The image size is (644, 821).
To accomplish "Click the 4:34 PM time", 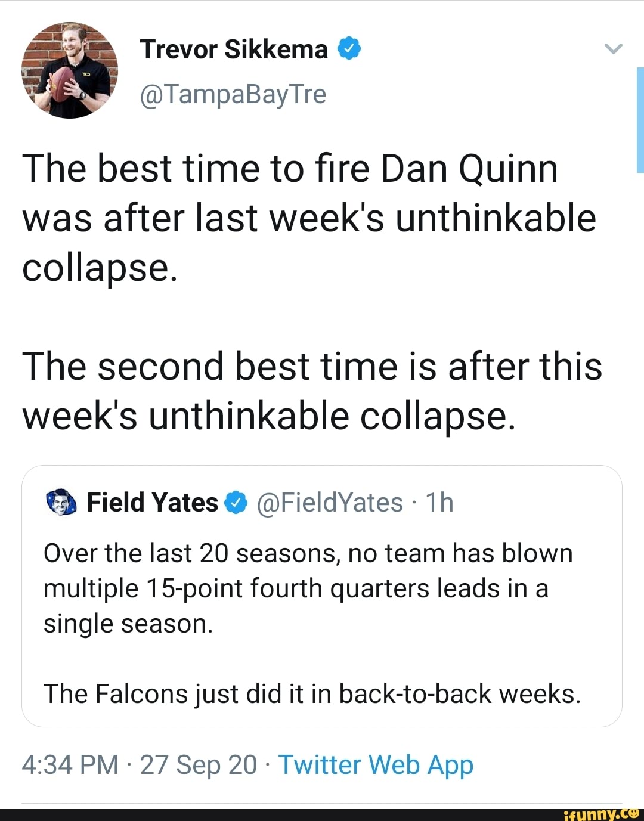I will coord(70,764).
